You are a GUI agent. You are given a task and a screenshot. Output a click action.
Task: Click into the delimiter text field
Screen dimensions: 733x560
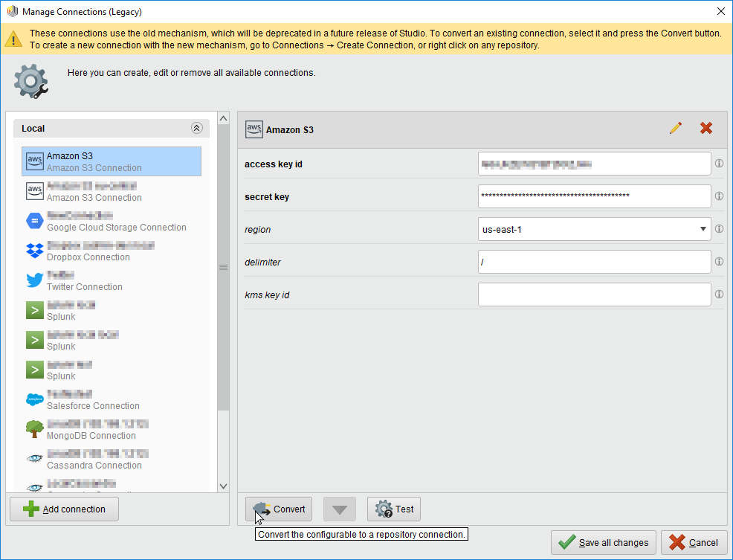tap(594, 262)
